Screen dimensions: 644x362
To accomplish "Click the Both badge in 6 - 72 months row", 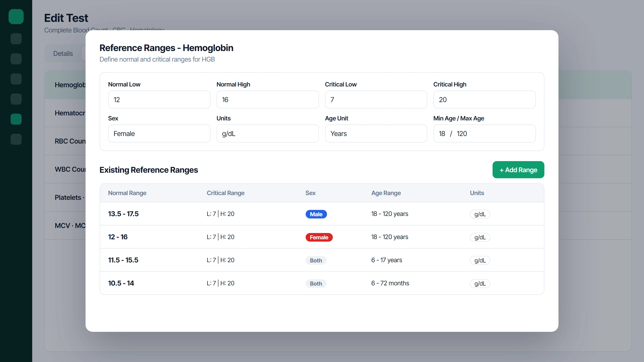I will click(316, 284).
